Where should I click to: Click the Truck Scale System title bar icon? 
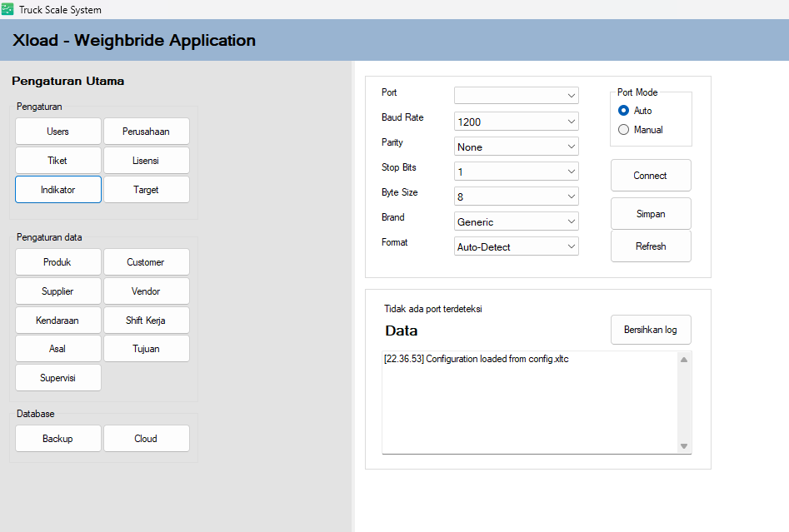point(7,9)
